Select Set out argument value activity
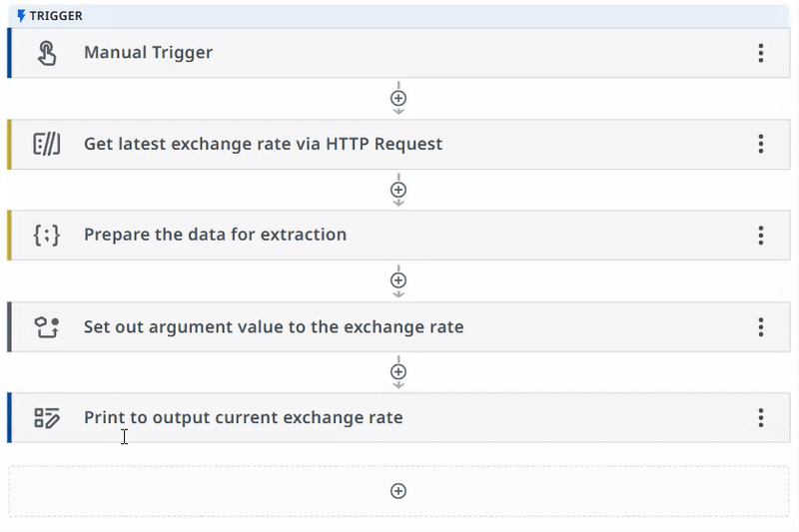Image resolution: width=799 pixels, height=532 pixels. click(399, 326)
